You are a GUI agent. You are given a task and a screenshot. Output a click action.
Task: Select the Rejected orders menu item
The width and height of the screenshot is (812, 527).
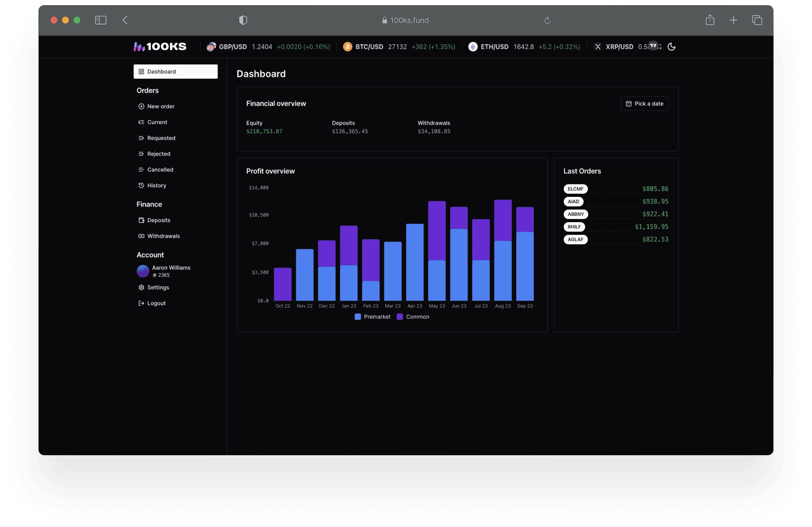pos(158,153)
